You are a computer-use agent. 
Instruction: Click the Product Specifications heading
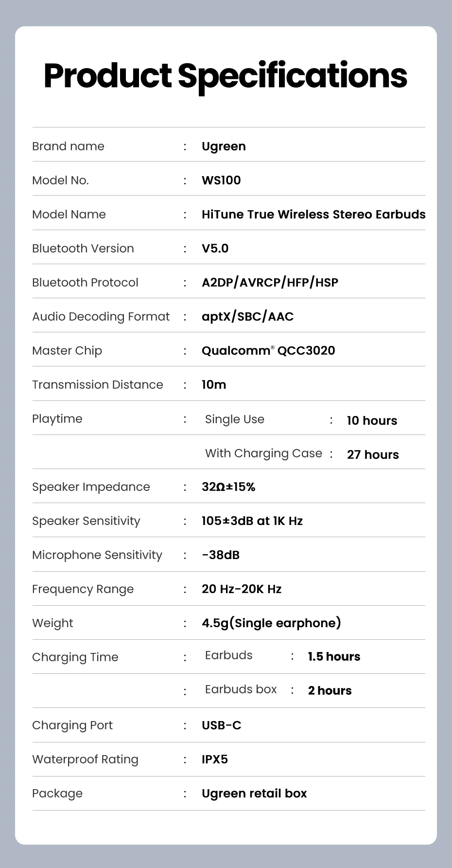pos(226,76)
